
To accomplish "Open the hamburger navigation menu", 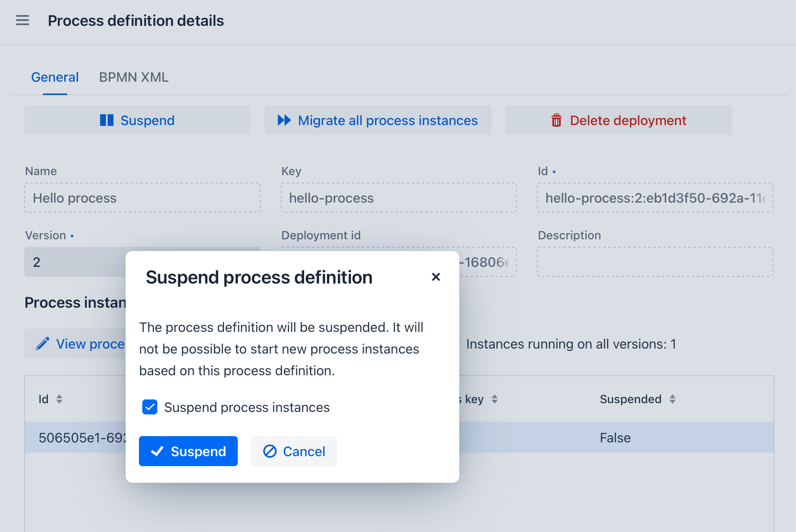I will coord(22,20).
